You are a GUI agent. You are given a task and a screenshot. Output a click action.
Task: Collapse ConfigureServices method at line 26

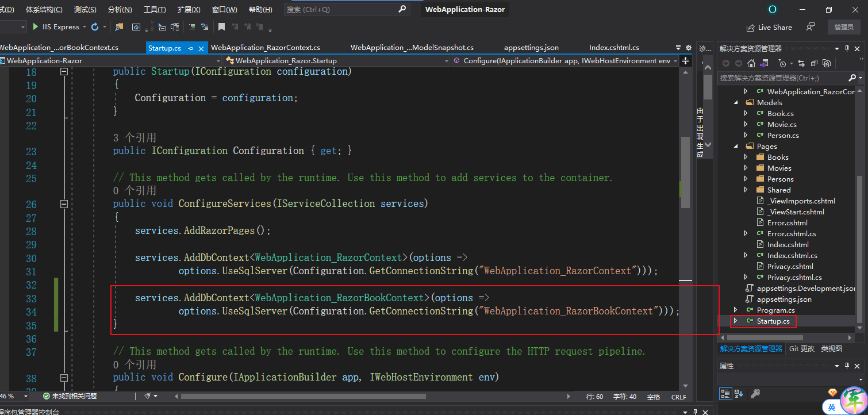64,204
